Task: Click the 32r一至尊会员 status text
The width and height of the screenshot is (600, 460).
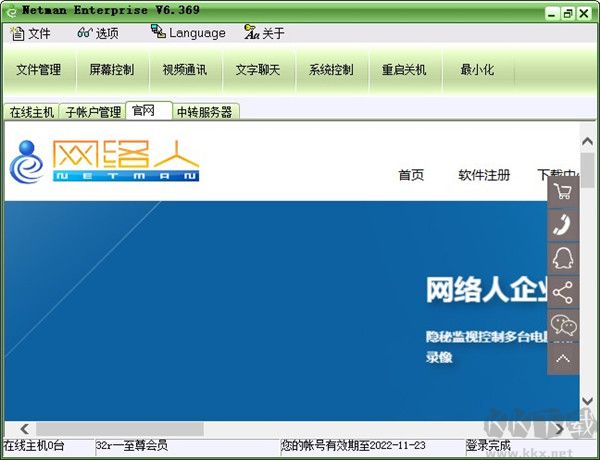Action: [132, 445]
